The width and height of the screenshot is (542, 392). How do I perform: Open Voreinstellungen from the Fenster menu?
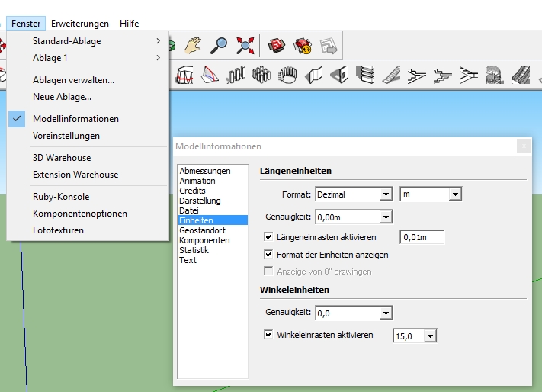88,136
